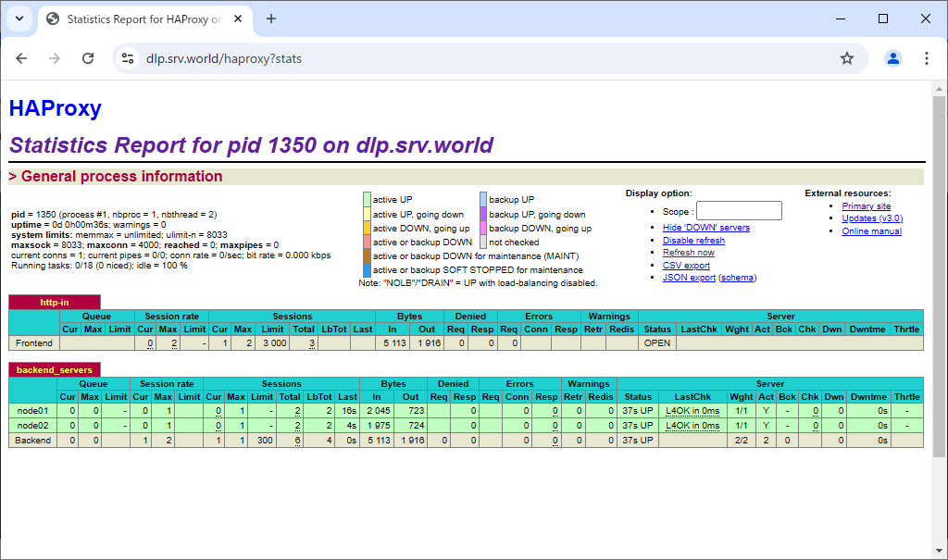
Task: Click the node02 bytes in 1 975 cell
Action: click(x=377, y=425)
